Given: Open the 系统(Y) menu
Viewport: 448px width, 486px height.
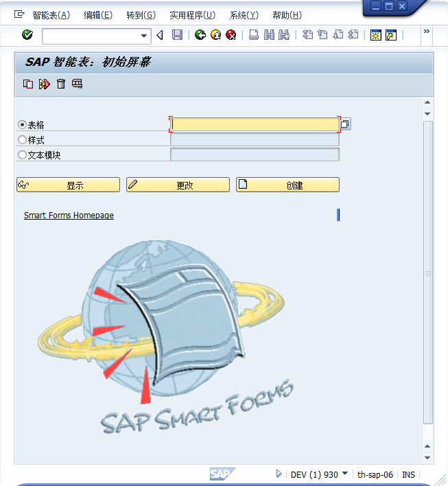Looking at the screenshot, I should coord(244,15).
